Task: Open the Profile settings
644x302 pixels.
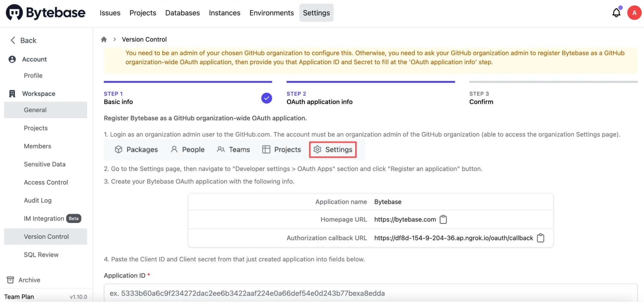Action: (33, 75)
